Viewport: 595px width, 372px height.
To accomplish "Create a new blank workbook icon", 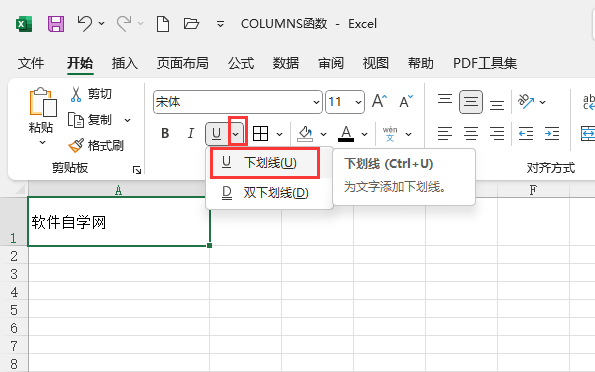I will (163, 24).
